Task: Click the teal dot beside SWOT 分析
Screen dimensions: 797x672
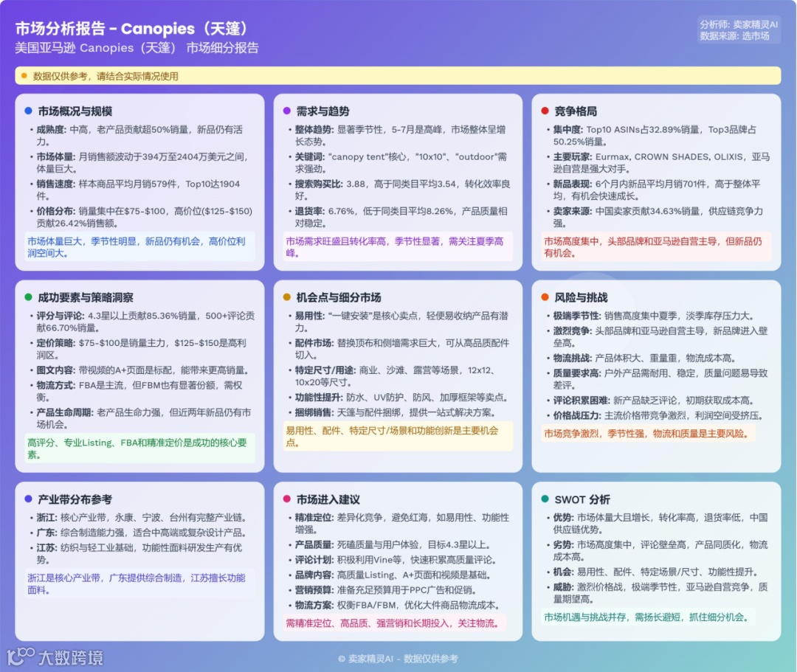Action: tap(545, 499)
